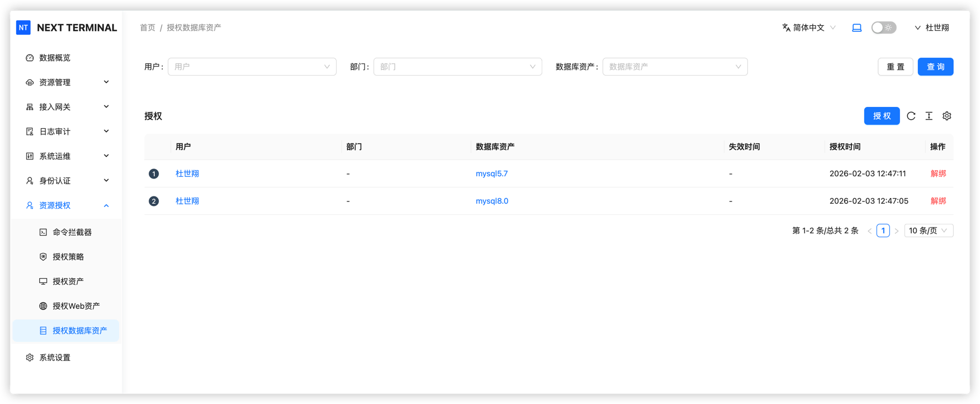Toggle the light/dark theme switch

tap(883, 27)
